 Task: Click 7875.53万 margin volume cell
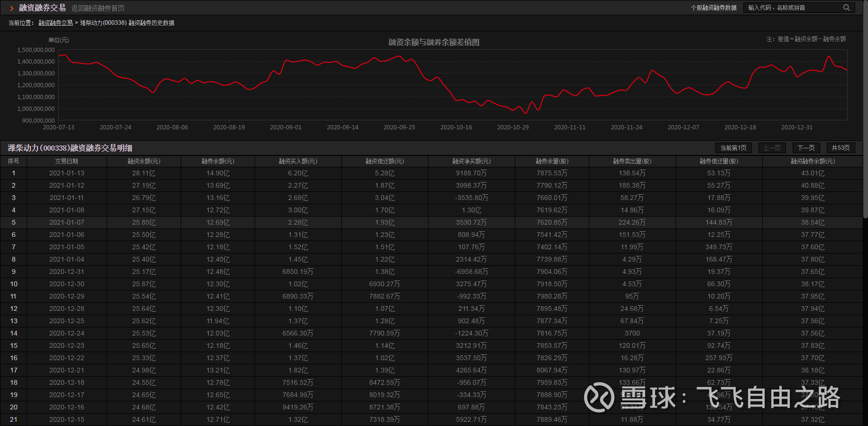point(552,173)
